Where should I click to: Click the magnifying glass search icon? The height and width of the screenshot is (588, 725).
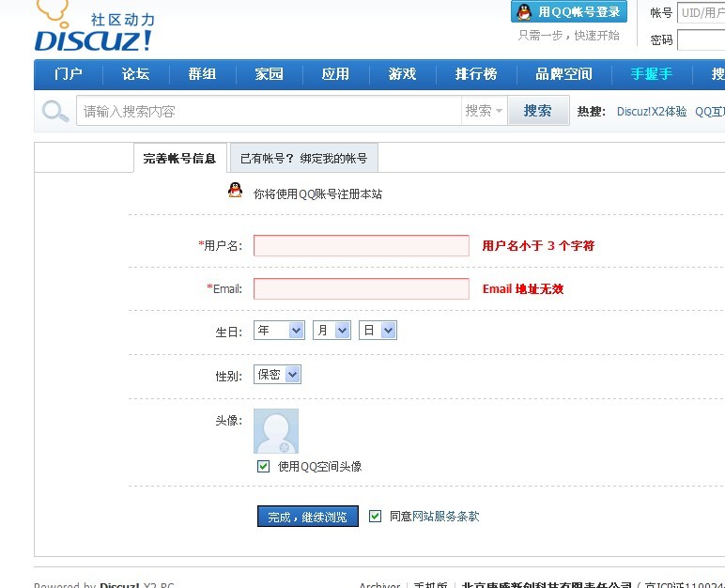point(55,112)
